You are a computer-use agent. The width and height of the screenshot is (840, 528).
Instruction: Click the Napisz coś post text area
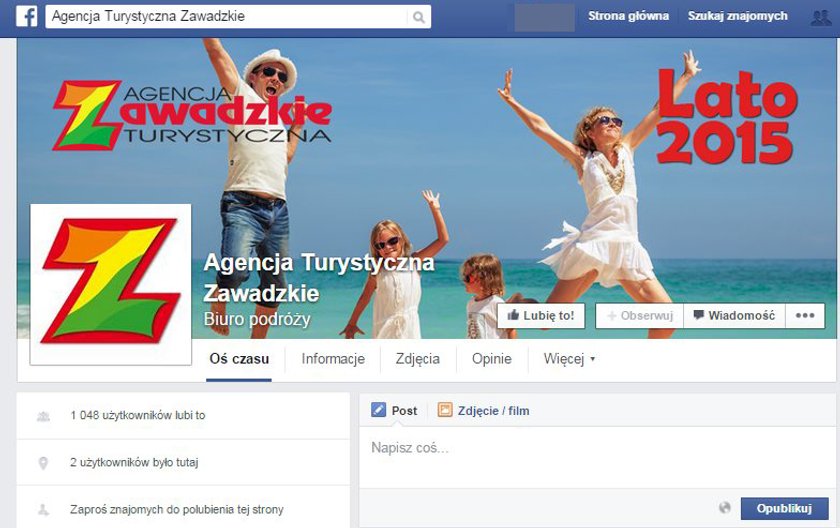click(x=597, y=457)
